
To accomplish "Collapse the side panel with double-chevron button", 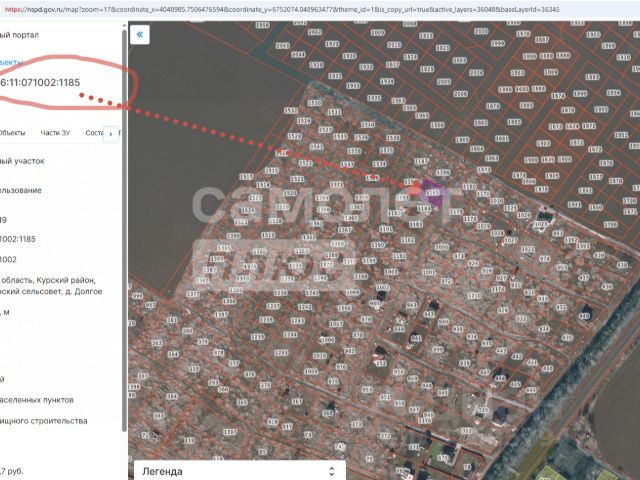I will pyautogui.click(x=140, y=35).
